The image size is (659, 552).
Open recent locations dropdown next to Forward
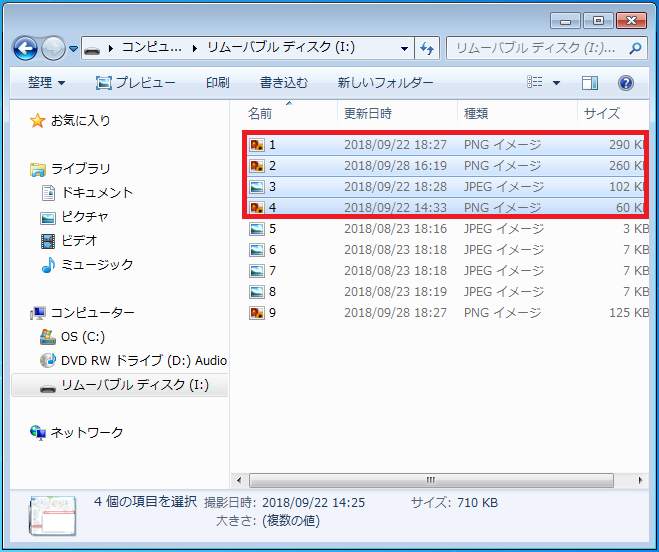[74, 49]
